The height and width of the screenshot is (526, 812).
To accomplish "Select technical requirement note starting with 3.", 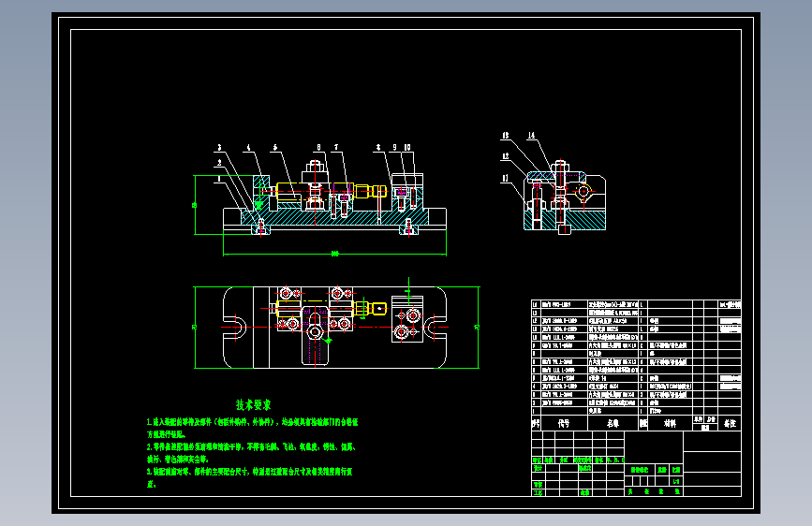I will [250, 478].
